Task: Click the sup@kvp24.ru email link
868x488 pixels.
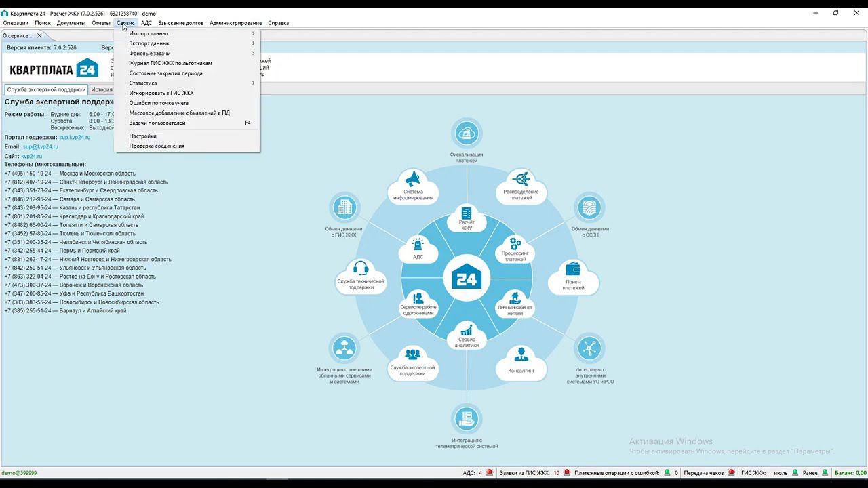Action: (x=41, y=146)
